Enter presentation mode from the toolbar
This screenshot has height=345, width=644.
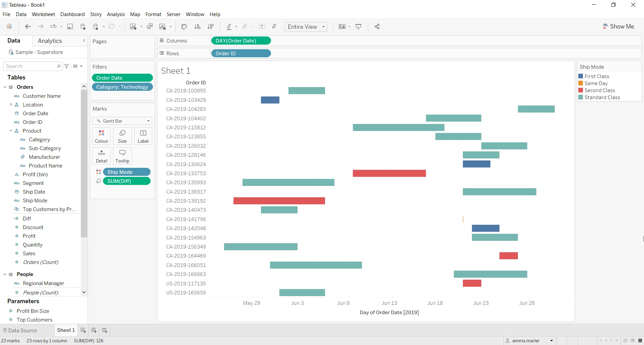[359, 27]
